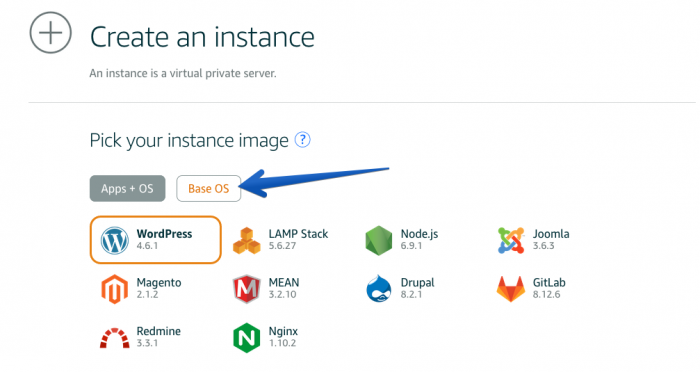Pick the Node.js 6.9.1 label
The width and height of the screenshot is (700, 372).
(x=419, y=239)
